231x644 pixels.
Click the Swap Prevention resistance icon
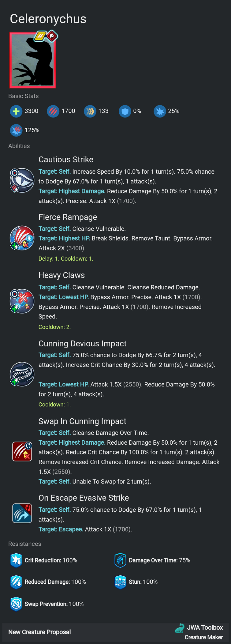tap(16, 604)
